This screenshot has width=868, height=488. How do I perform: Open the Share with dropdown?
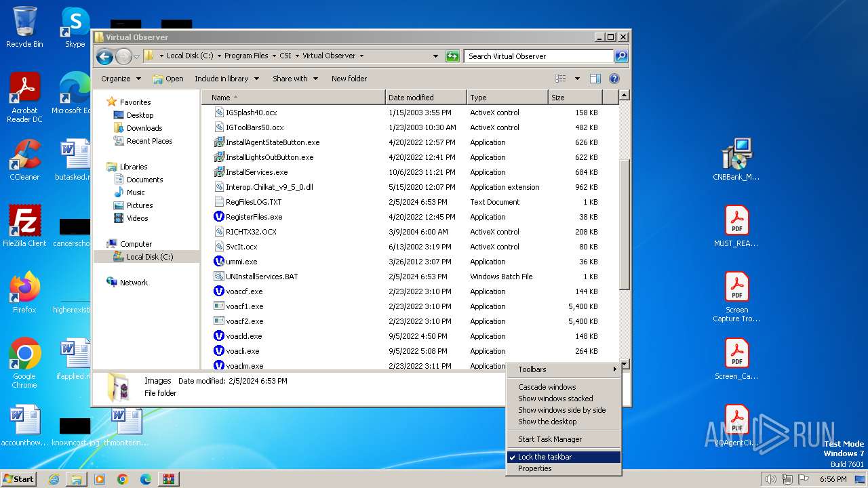(x=295, y=79)
